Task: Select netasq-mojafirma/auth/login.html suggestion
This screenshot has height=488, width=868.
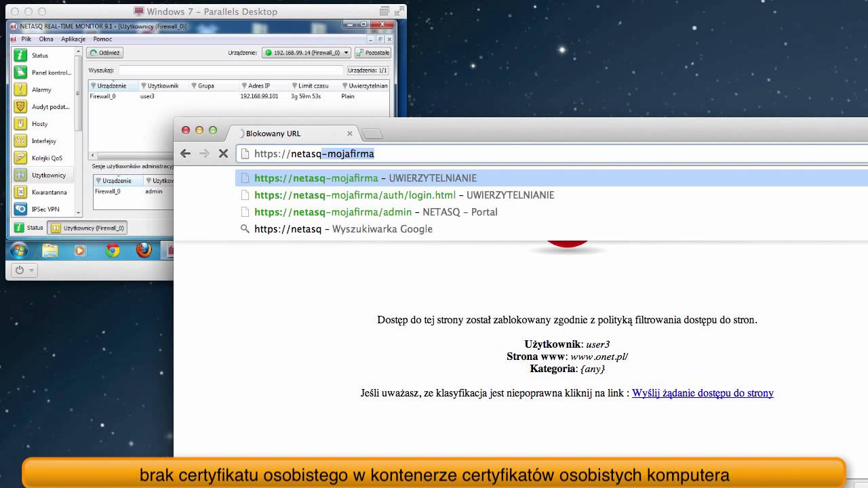Action: point(551,195)
